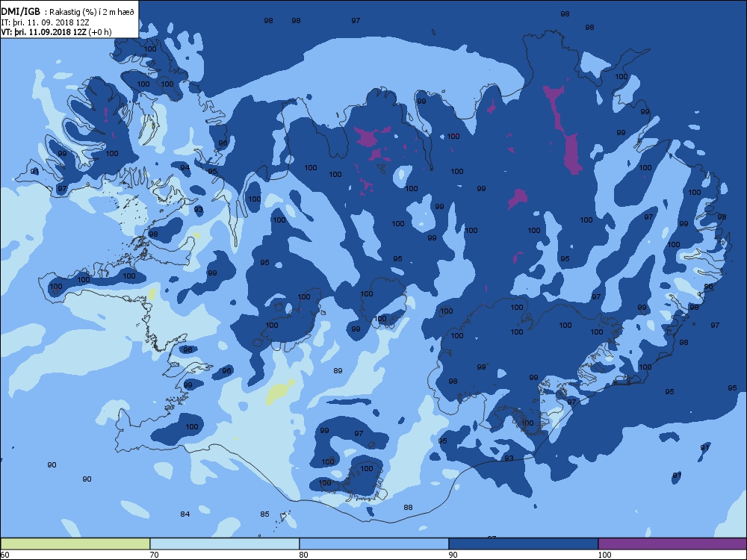Click the humidity value '89' on the map

tap(338, 370)
